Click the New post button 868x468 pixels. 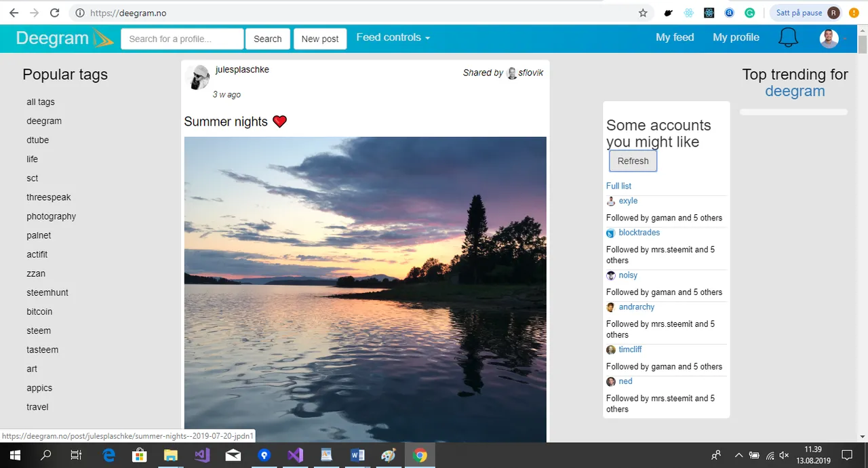(320, 39)
